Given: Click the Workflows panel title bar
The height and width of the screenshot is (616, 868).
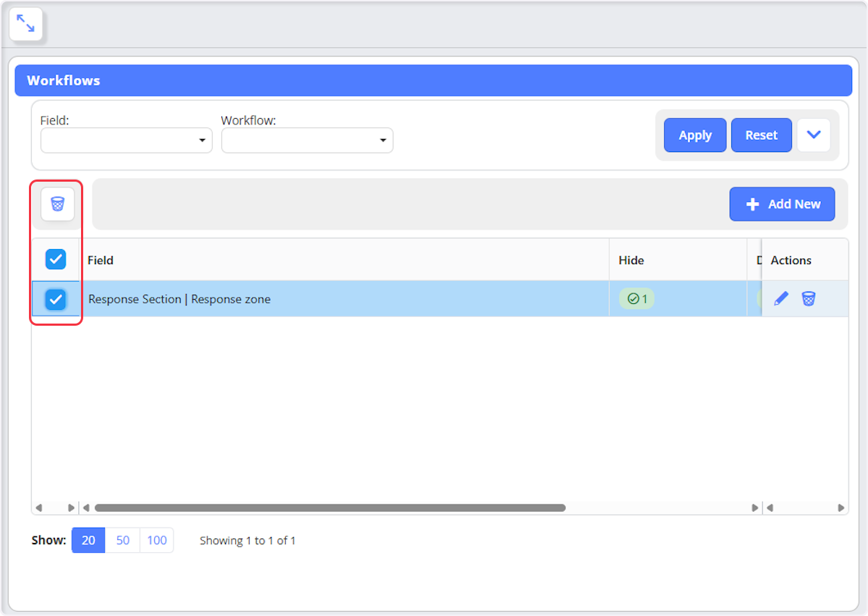Looking at the screenshot, I should (433, 80).
